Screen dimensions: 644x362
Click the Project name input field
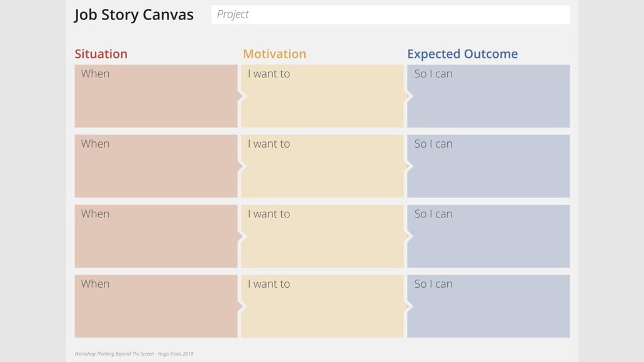pyautogui.click(x=390, y=14)
